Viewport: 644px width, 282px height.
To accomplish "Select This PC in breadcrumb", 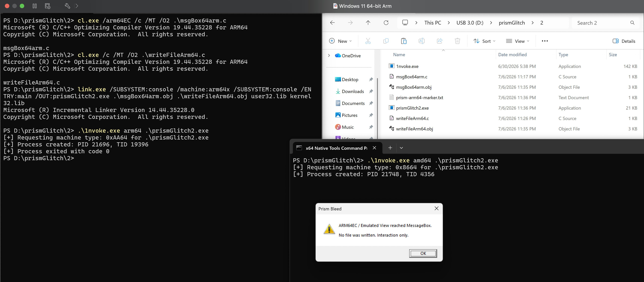I will pyautogui.click(x=433, y=23).
